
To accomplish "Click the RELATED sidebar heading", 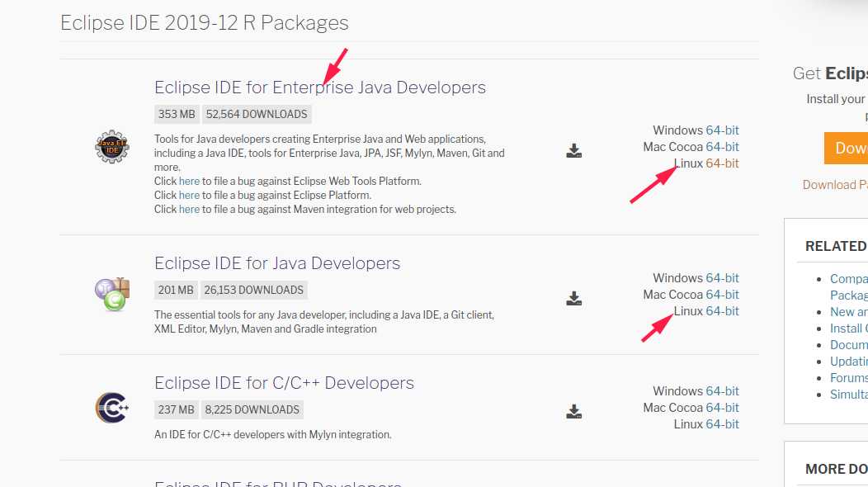I will (836, 246).
